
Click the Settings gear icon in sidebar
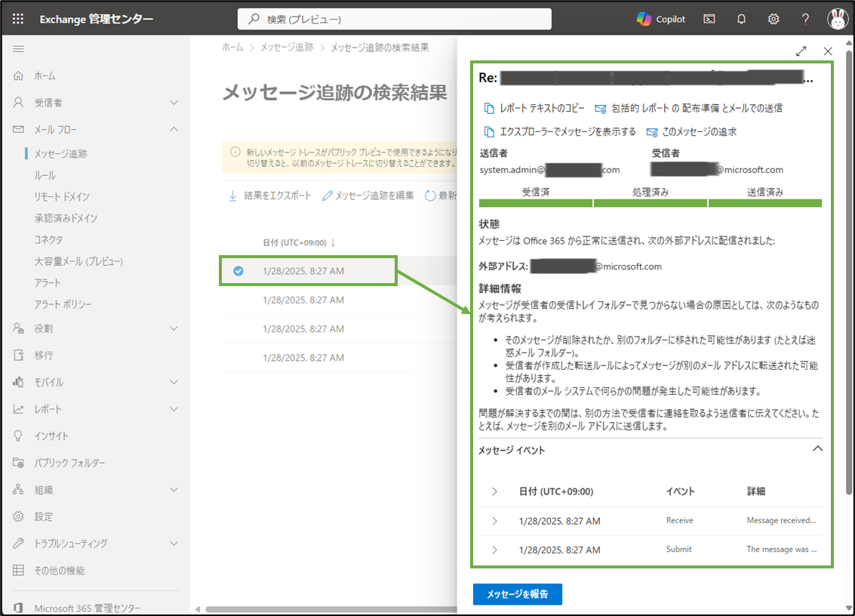(x=18, y=516)
